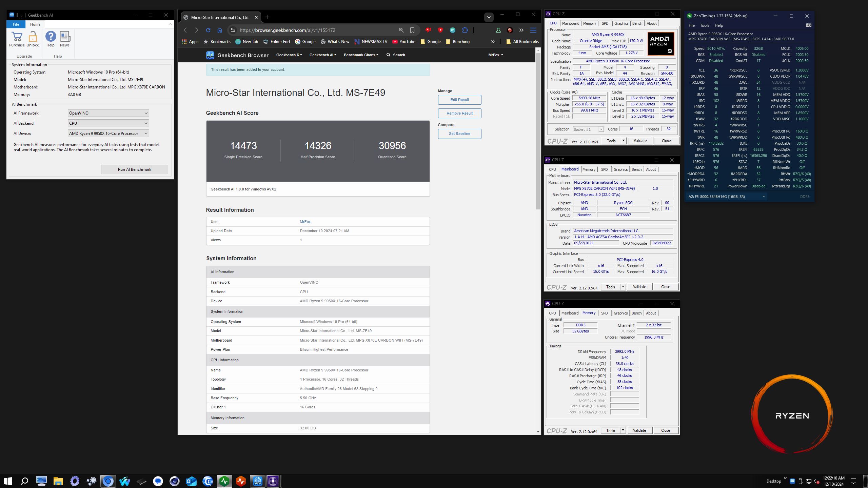Open the Geekbench AI navigation dropdown
This screenshot has height=488, width=868.
click(323, 55)
